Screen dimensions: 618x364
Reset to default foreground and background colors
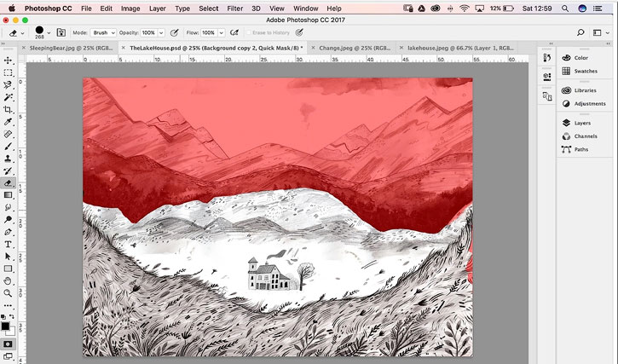[3, 316]
